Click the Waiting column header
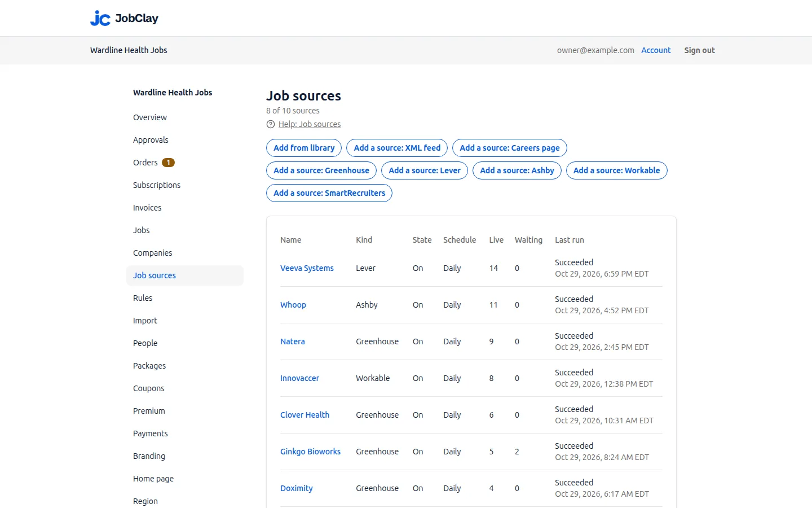The width and height of the screenshot is (812, 508). [x=528, y=240]
